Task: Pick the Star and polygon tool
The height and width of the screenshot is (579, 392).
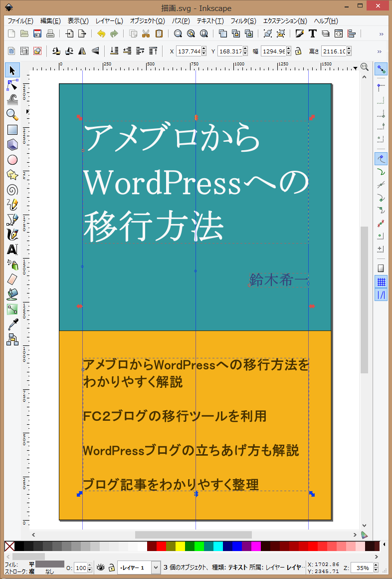Action: pos(12,175)
